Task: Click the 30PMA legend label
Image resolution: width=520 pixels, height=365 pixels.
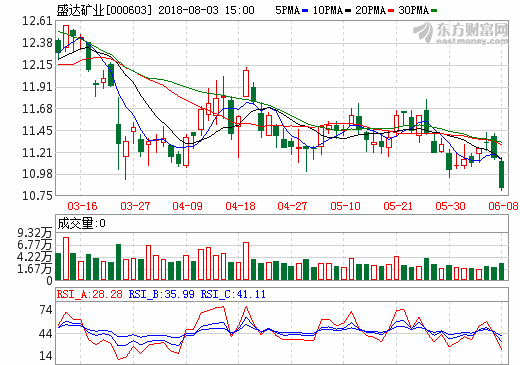Action: tap(413, 10)
